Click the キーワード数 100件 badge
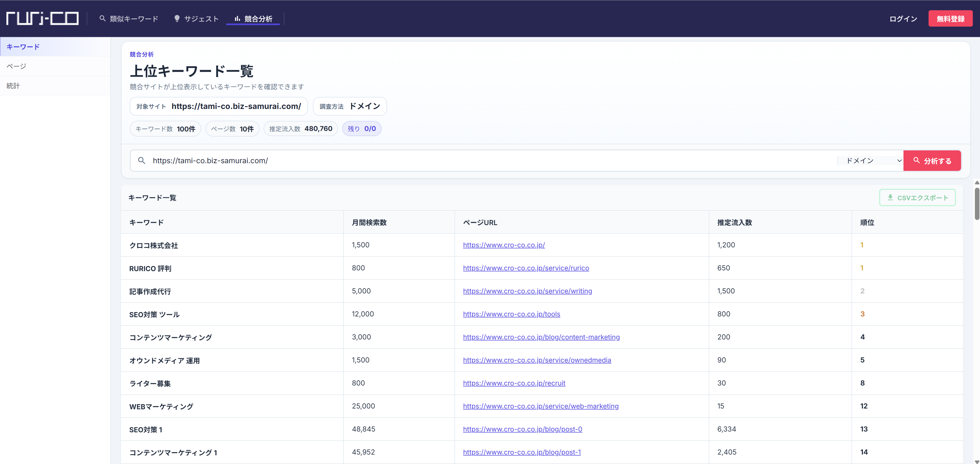Image resolution: width=980 pixels, height=464 pixels. [x=166, y=129]
